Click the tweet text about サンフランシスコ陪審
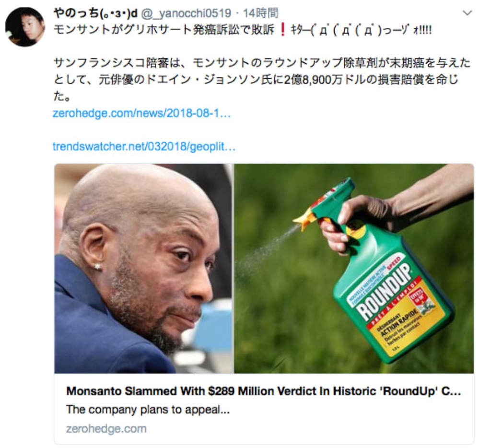 click(262, 80)
